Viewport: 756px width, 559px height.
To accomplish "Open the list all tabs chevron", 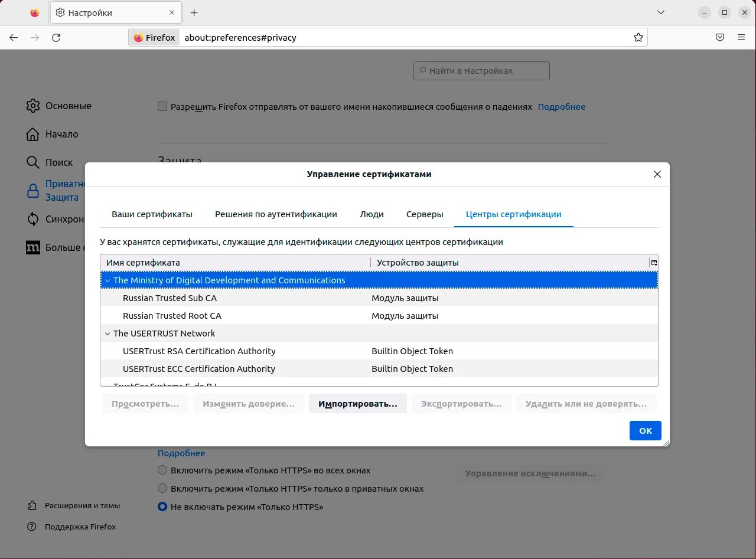I will (x=661, y=12).
